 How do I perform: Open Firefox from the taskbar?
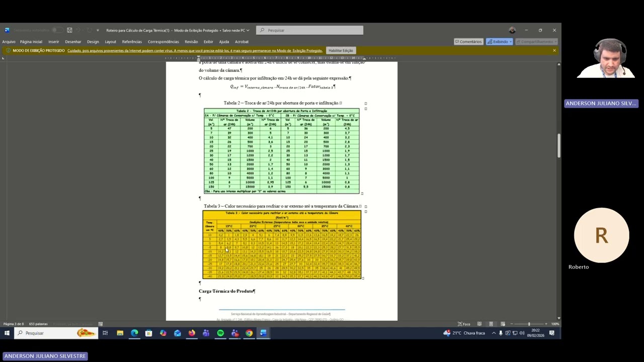click(x=192, y=333)
